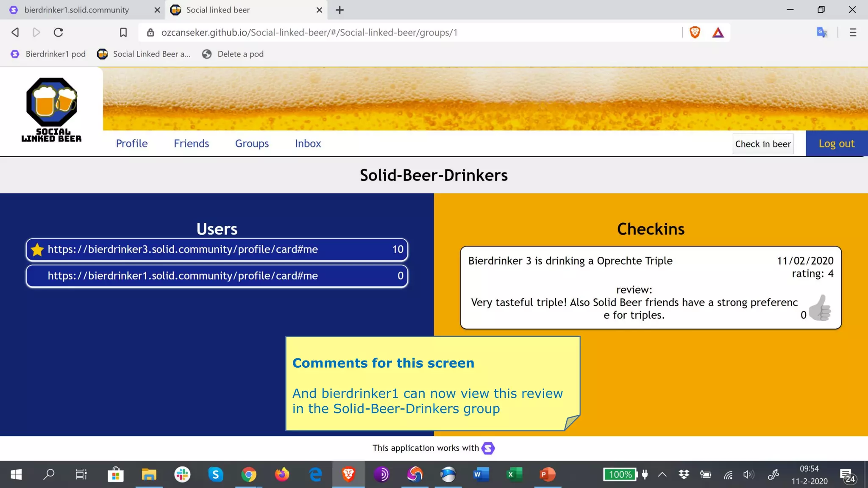Click the browser forward arrow
Image resolution: width=868 pixels, height=488 pixels.
(x=36, y=32)
